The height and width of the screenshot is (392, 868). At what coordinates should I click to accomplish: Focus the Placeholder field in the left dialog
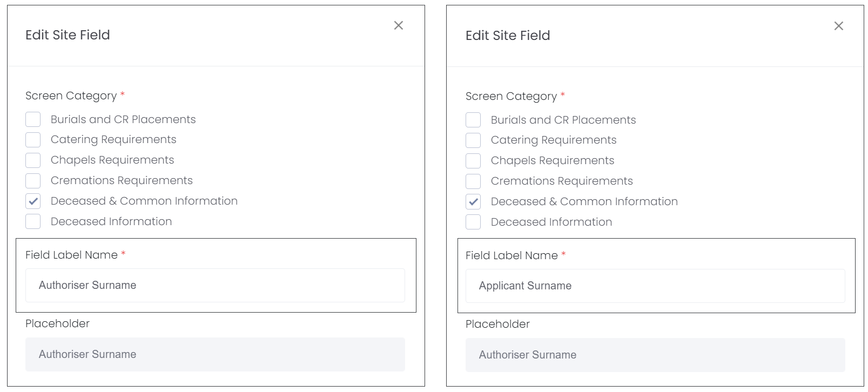pos(215,354)
